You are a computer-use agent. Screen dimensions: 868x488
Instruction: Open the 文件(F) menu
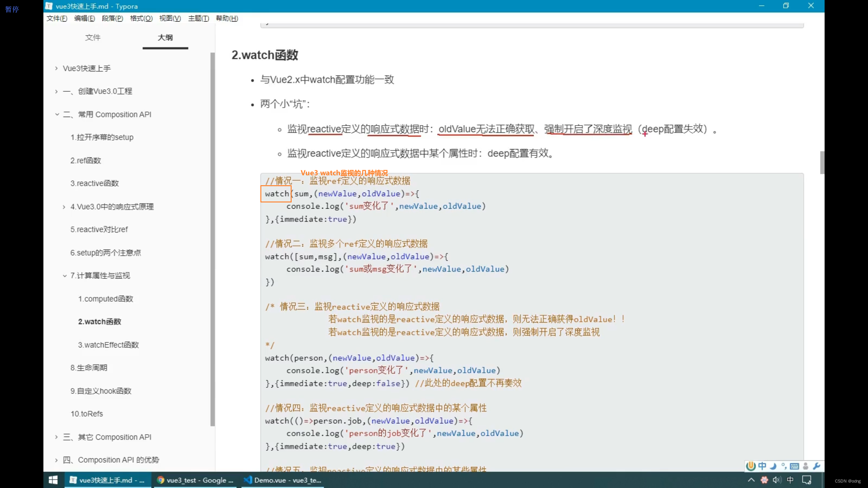coord(57,19)
